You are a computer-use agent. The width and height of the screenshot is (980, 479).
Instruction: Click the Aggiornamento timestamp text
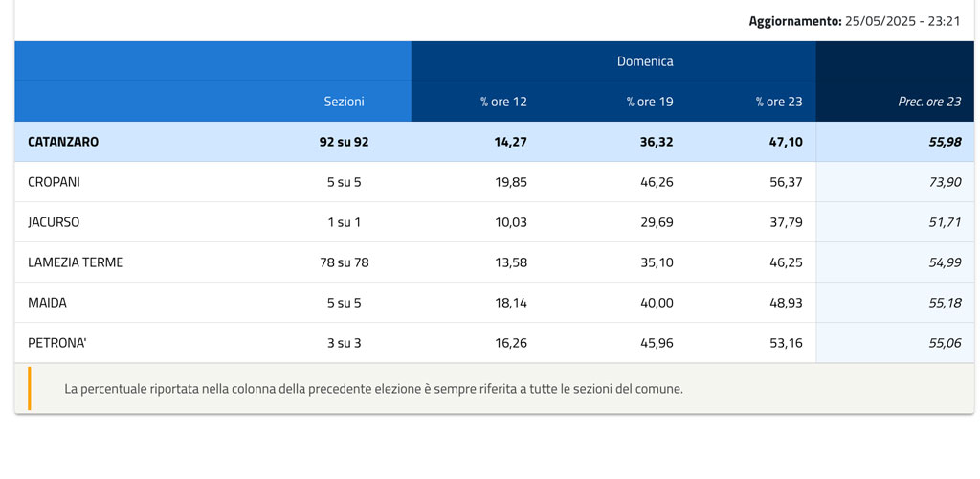pyautogui.click(x=854, y=21)
